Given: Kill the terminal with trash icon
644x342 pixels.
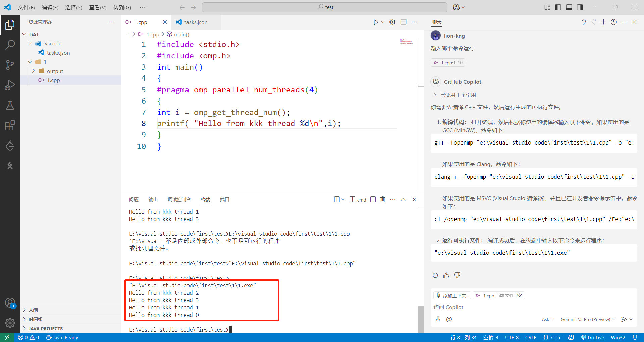Looking at the screenshot, I should (x=383, y=199).
